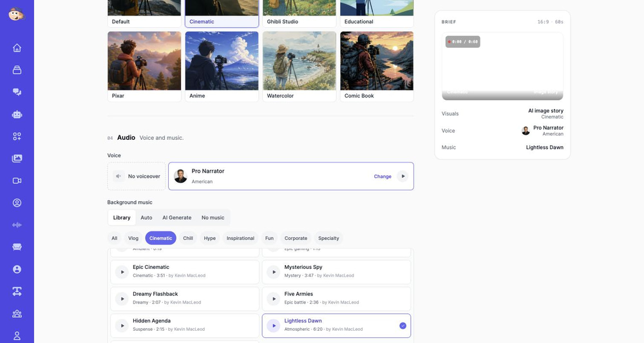Open the robot icon in sidebar
This screenshot has width=644, height=343.
17,114
